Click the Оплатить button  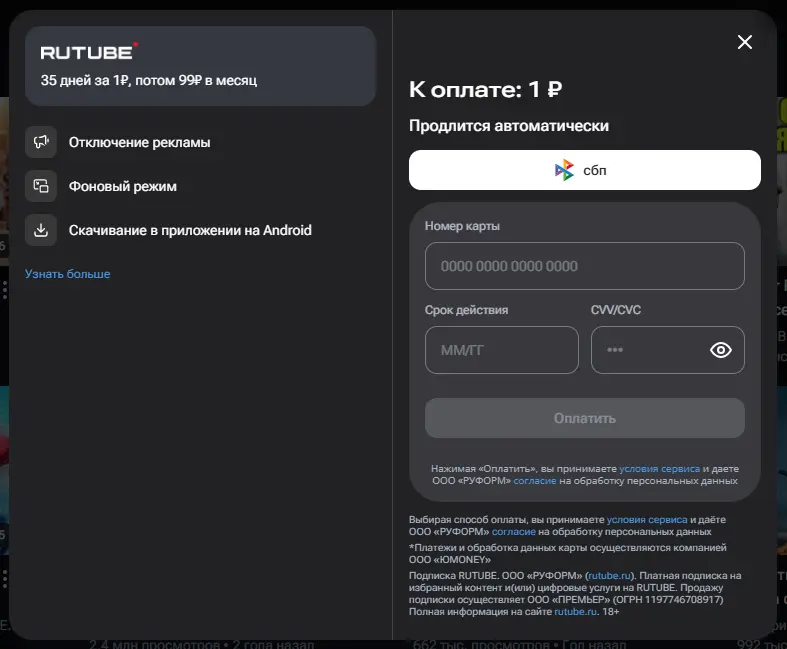tap(585, 418)
